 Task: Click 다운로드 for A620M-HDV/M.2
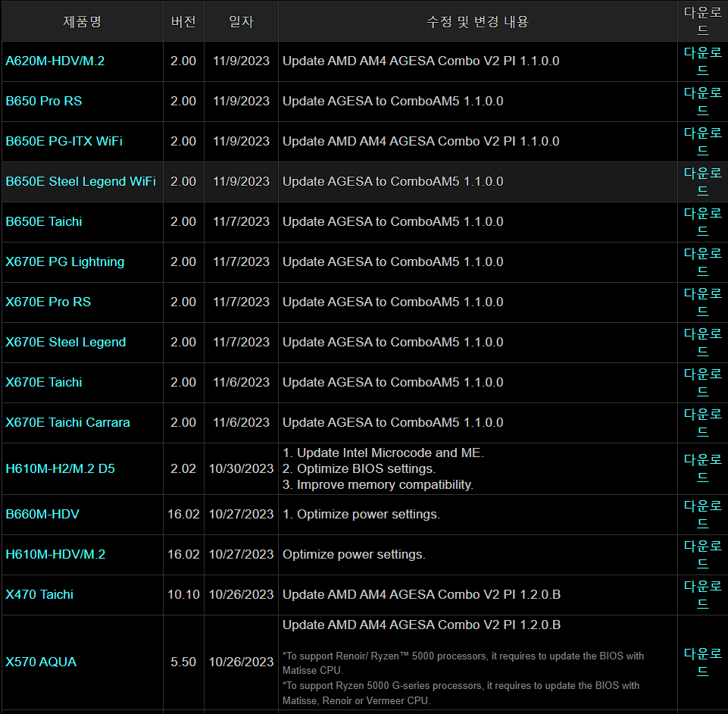pyautogui.click(x=702, y=61)
